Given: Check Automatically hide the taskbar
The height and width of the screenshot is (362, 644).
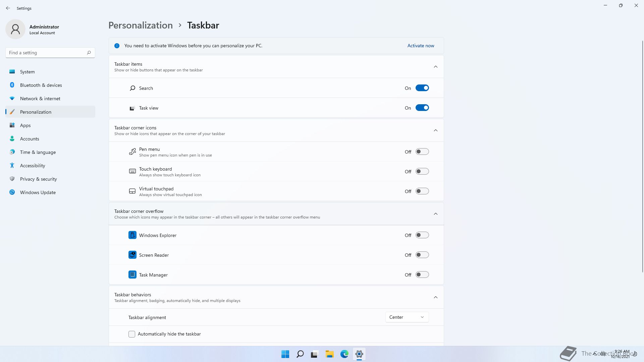Looking at the screenshot, I should pyautogui.click(x=132, y=334).
